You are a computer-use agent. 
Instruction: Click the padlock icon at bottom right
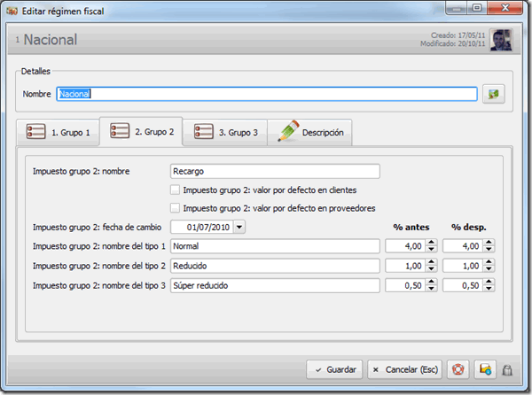(507, 370)
